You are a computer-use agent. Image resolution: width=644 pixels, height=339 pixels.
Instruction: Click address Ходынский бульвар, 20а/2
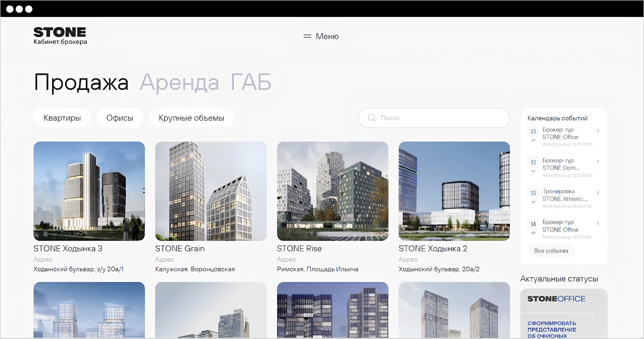439,269
